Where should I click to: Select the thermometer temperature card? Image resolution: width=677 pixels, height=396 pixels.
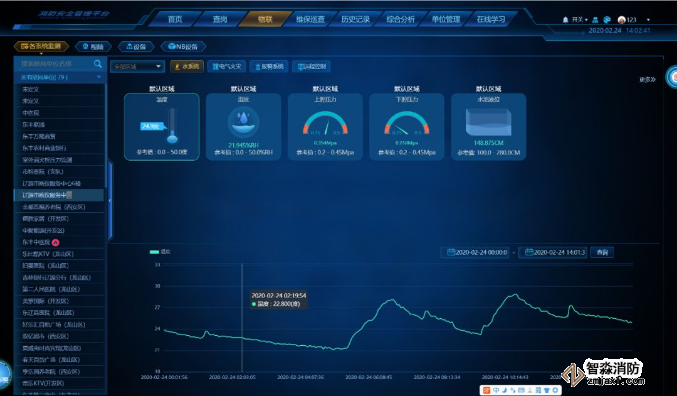(x=162, y=127)
